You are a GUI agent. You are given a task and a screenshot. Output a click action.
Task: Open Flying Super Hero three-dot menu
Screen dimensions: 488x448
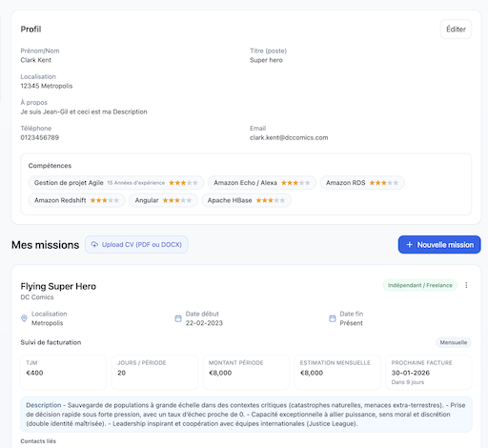(466, 285)
